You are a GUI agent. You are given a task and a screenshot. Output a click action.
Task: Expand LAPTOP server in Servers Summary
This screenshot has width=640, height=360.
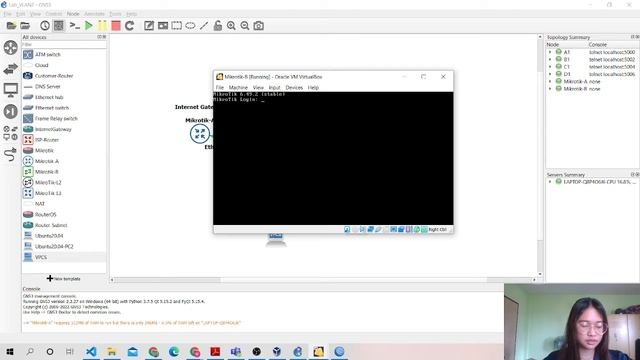pos(550,182)
